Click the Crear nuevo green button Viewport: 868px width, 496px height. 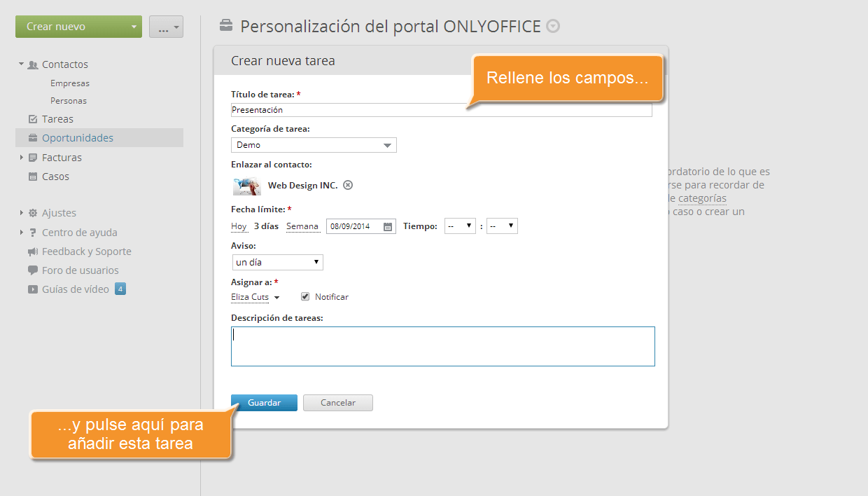(78, 27)
